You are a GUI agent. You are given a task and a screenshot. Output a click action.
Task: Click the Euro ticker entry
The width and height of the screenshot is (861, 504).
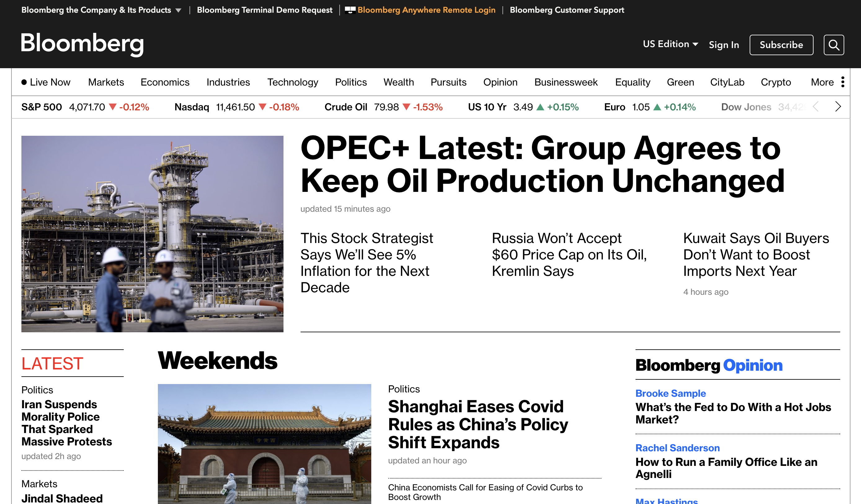650,107
